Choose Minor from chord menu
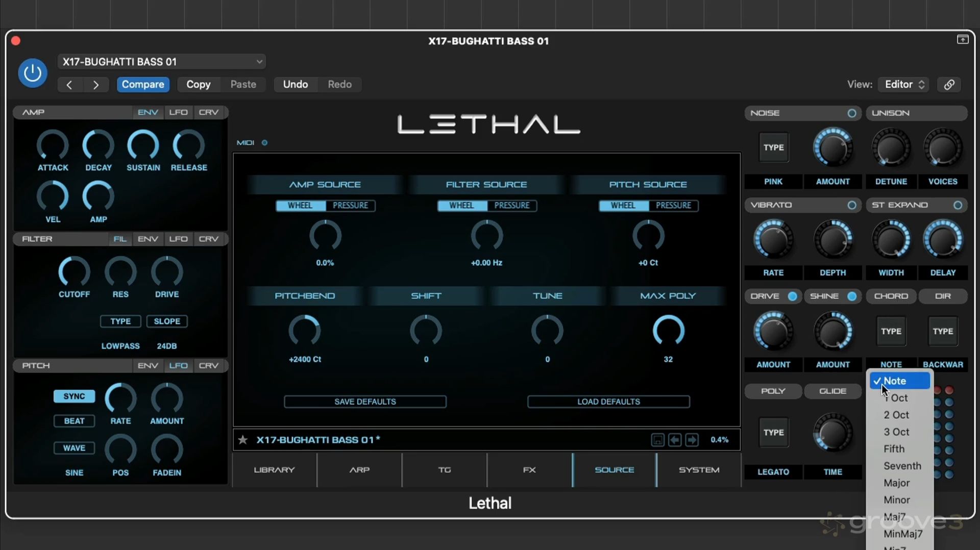 899,500
